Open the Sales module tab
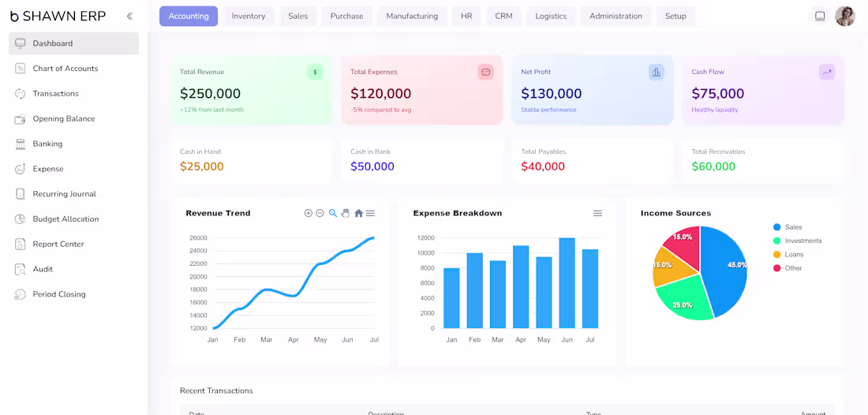 point(297,16)
